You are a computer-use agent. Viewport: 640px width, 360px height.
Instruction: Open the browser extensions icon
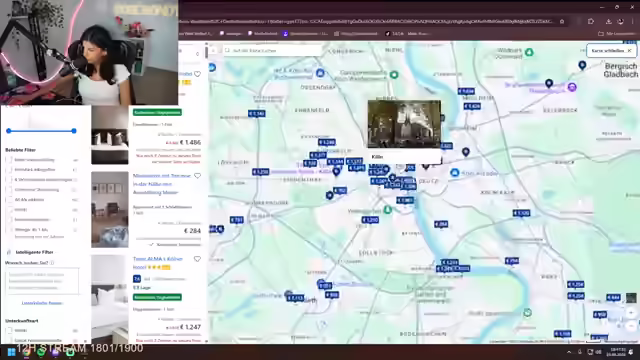tap(591, 22)
